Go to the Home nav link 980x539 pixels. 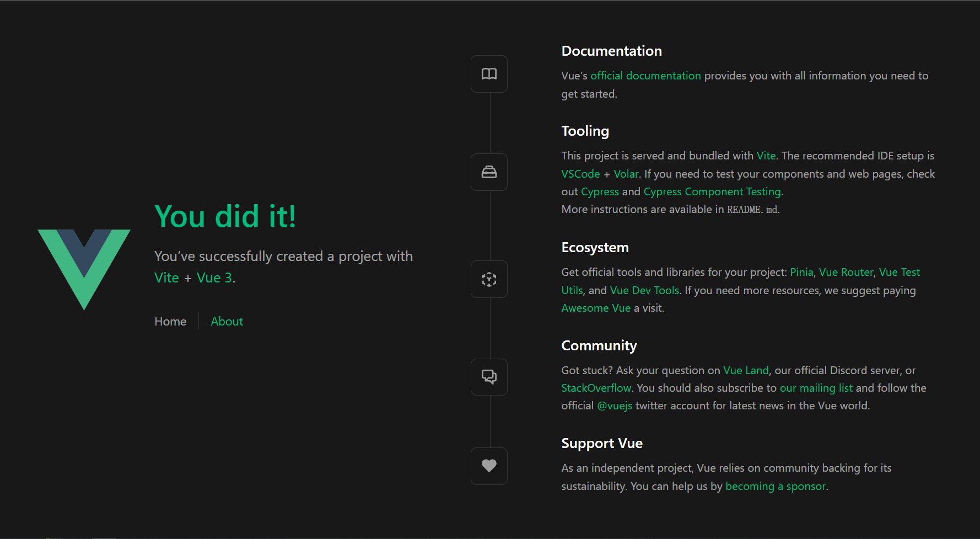pos(170,321)
